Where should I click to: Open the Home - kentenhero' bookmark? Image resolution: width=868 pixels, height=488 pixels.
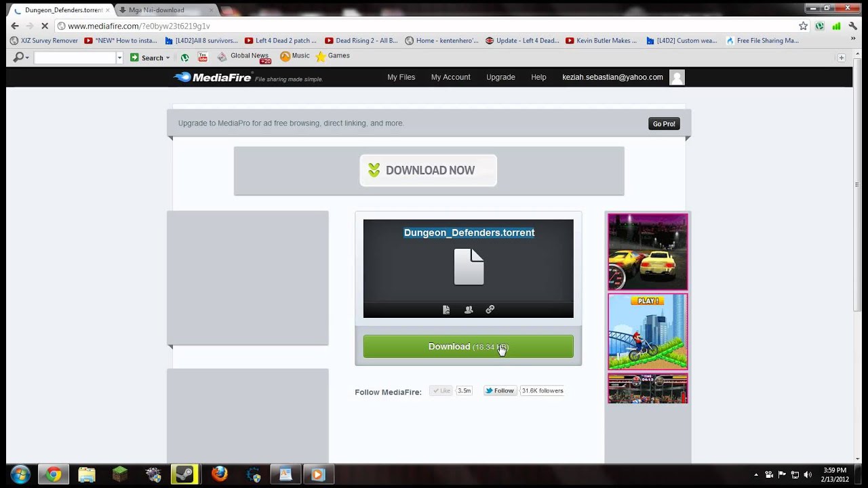[x=441, y=41]
